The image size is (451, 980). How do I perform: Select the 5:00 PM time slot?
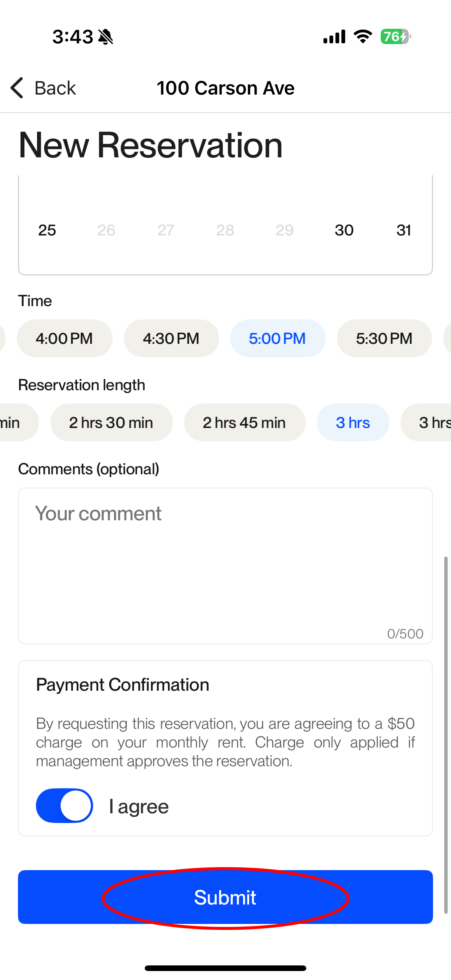(278, 338)
